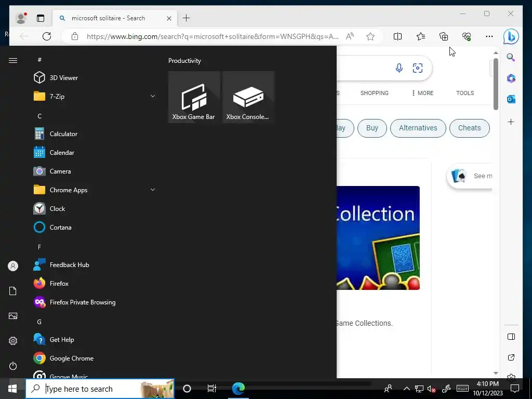Click the Edge address bar URL
The width and height of the screenshot is (532, 399).
click(212, 36)
